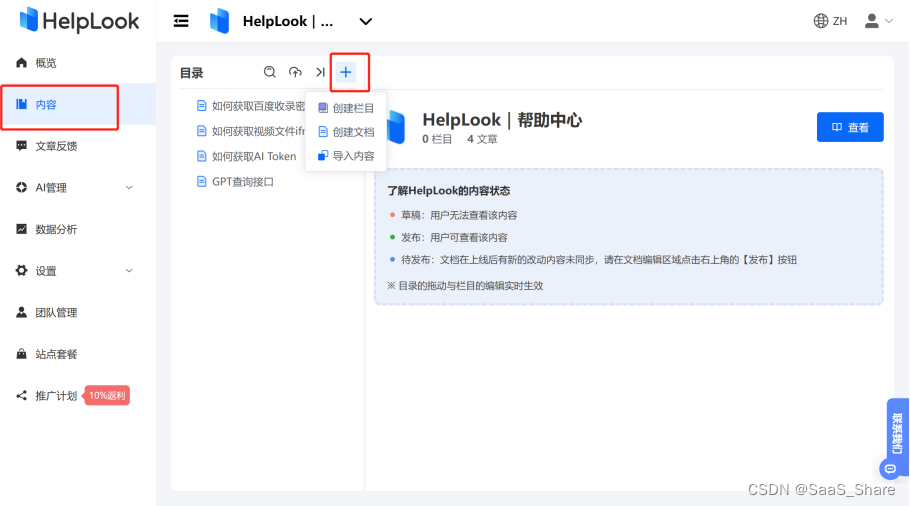Viewport: 910px width, 506px height.
Task: Open the user account avatar menu
Action: coord(879,21)
